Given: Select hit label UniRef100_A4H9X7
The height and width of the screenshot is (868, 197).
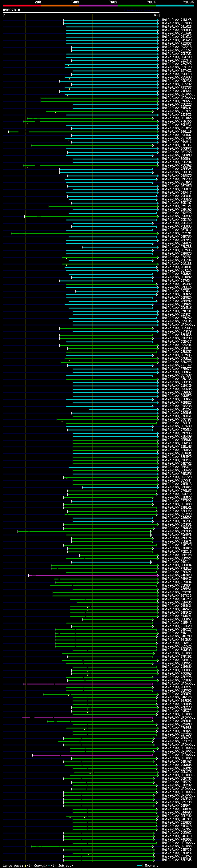Looking at the screenshot, I should [x=177, y=579].
